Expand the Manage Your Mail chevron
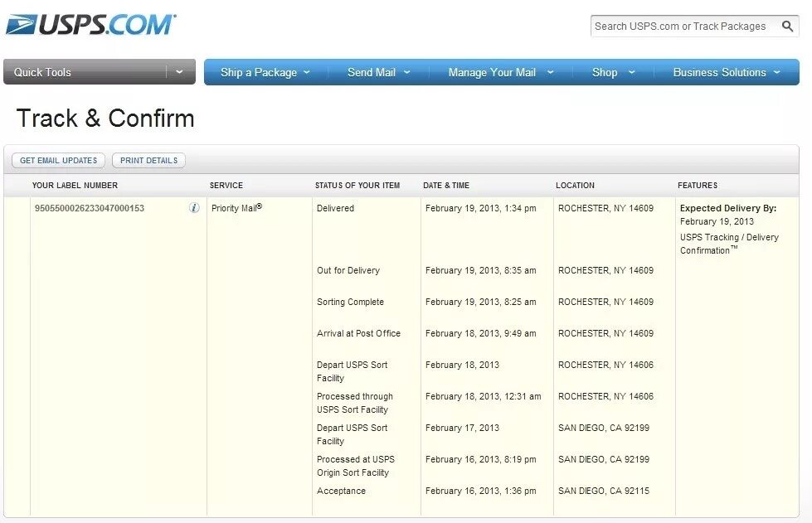Viewport: 812px width, 523px height. click(x=550, y=72)
